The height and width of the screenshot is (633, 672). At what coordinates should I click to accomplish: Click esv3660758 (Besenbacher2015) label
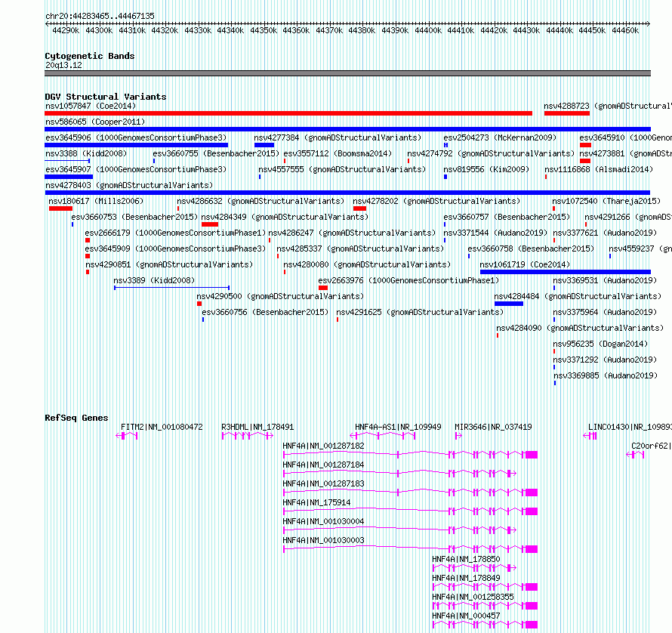(x=531, y=249)
